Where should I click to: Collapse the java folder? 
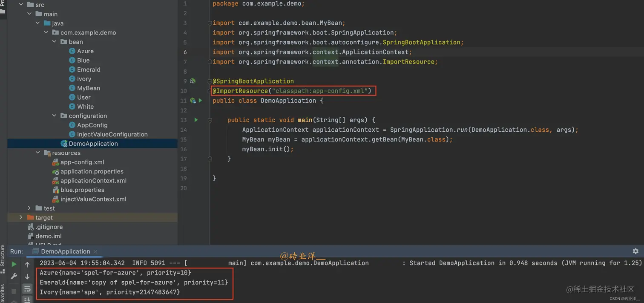click(38, 23)
